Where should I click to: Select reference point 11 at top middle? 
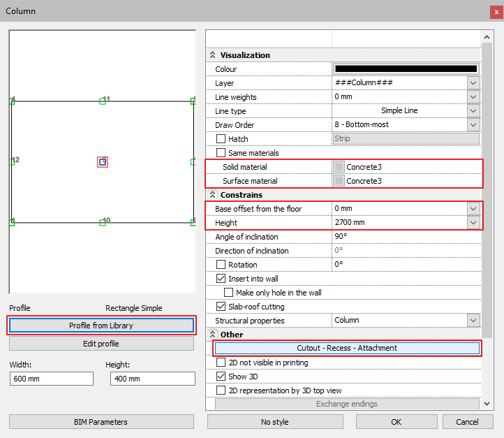(x=103, y=101)
